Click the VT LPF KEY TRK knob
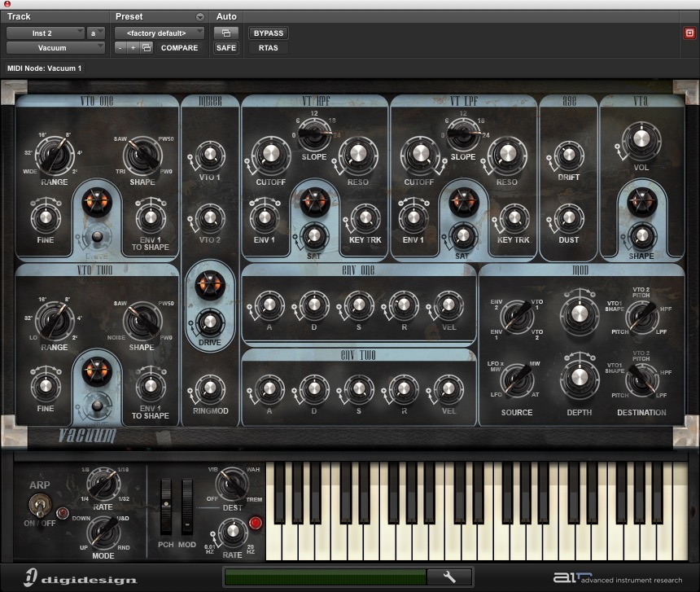The height and width of the screenshot is (592, 700). click(x=514, y=218)
